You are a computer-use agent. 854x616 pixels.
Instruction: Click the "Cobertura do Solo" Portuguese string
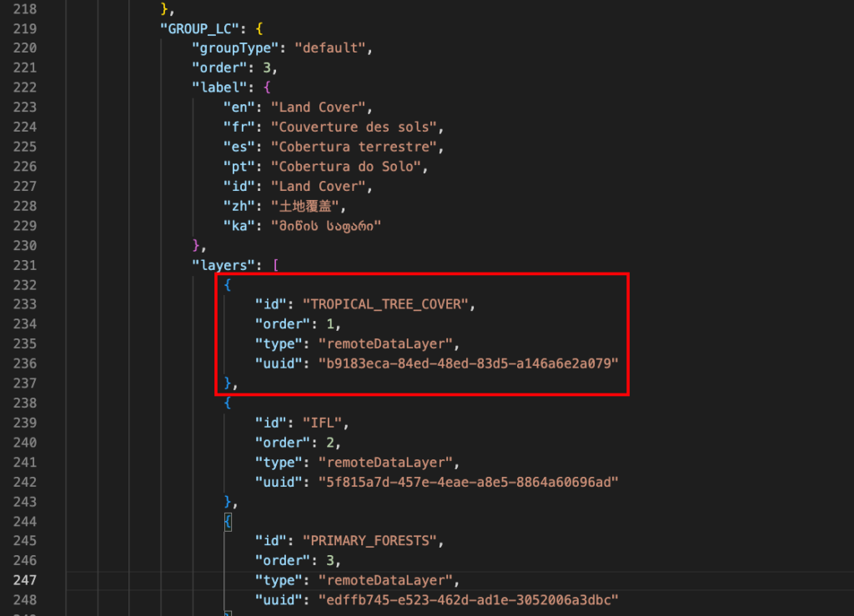point(349,166)
